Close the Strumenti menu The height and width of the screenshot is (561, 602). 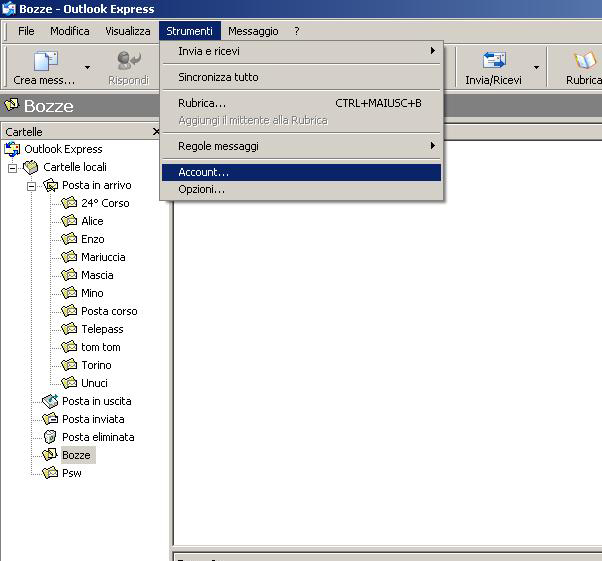pos(190,31)
